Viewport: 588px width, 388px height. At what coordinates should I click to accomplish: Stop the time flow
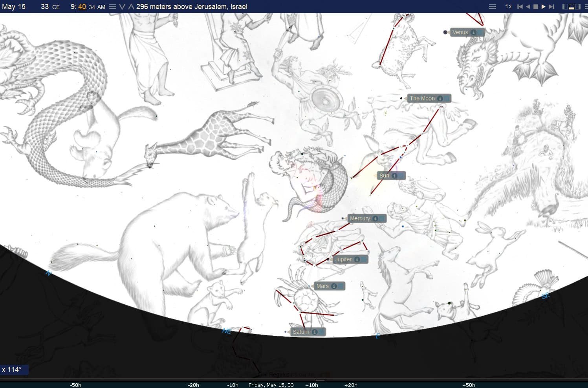pos(536,7)
